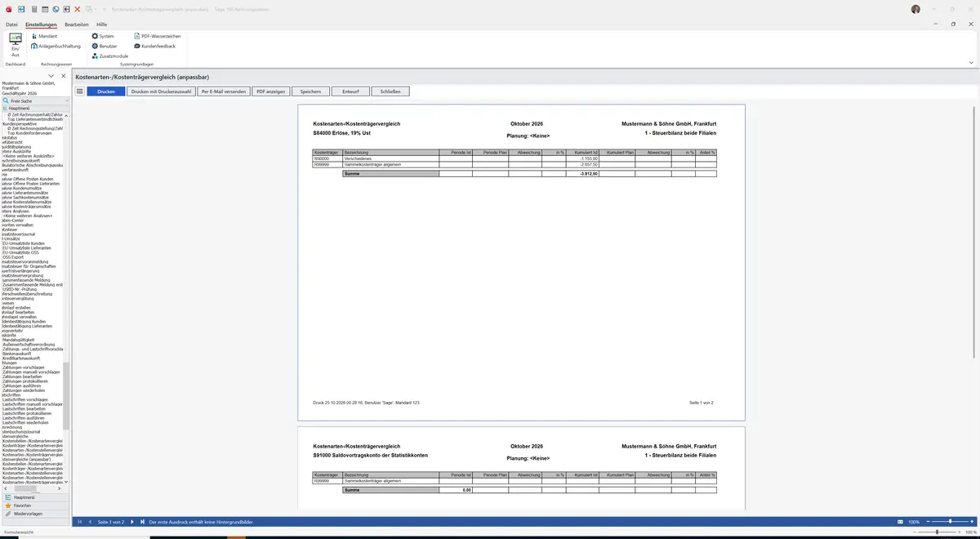This screenshot has width=980, height=539.
Task: Click the user profile avatar
Action: 915,9
